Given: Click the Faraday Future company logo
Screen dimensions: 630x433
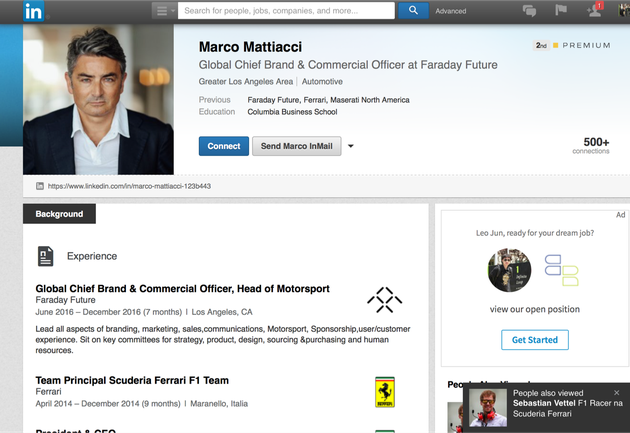Looking at the screenshot, I should point(384,299).
